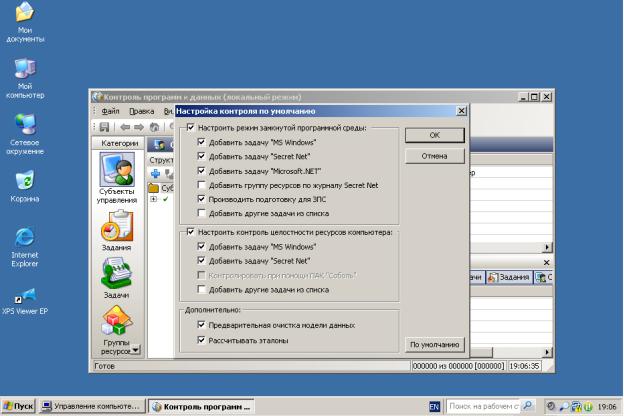Uncheck Добавить задачу "Microsoft.NET"
Viewport: 624px width, 416px height.
201,171
